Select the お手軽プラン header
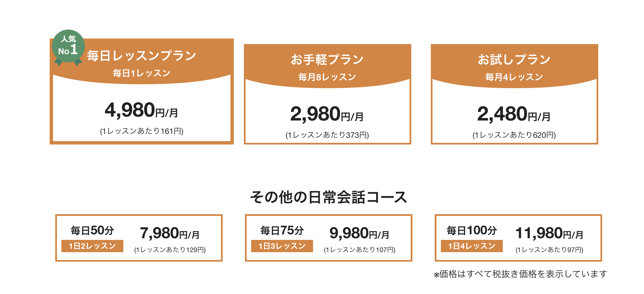 pyautogui.click(x=327, y=59)
